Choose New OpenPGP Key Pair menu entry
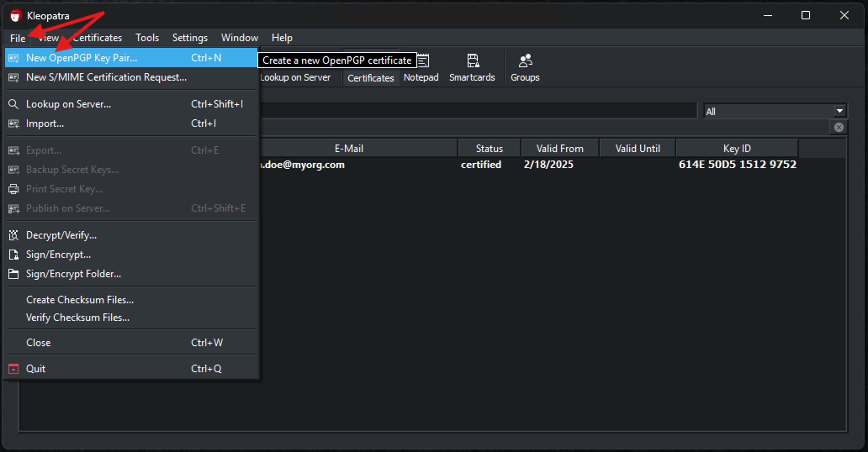Viewport: 868px width, 452px height. [x=132, y=58]
